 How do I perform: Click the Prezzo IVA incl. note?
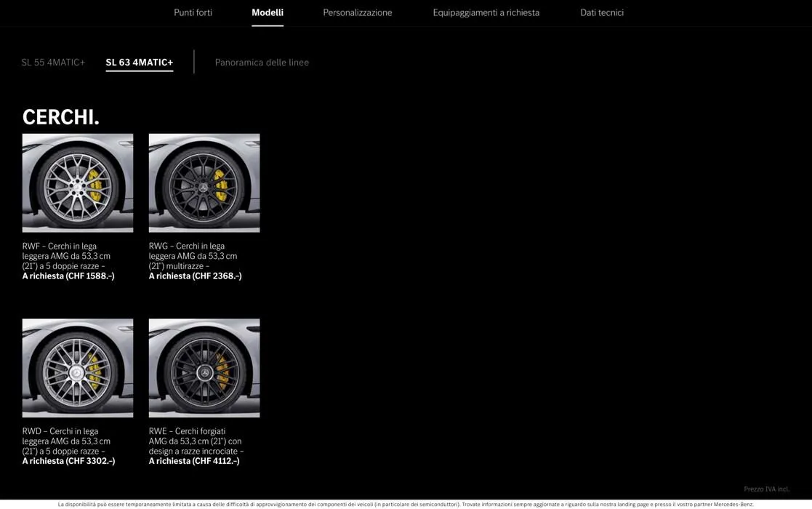pyautogui.click(x=766, y=489)
